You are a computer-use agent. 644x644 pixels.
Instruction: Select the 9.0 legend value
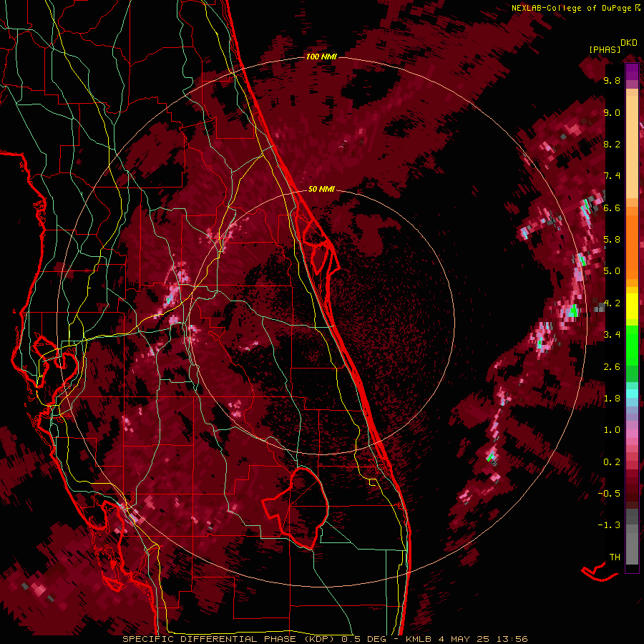[612, 112]
